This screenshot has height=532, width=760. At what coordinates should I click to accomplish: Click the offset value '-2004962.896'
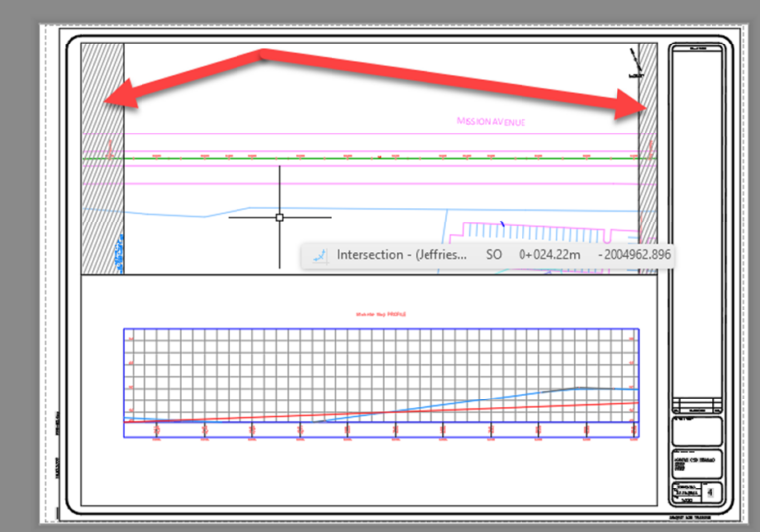pyautogui.click(x=634, y=255)
